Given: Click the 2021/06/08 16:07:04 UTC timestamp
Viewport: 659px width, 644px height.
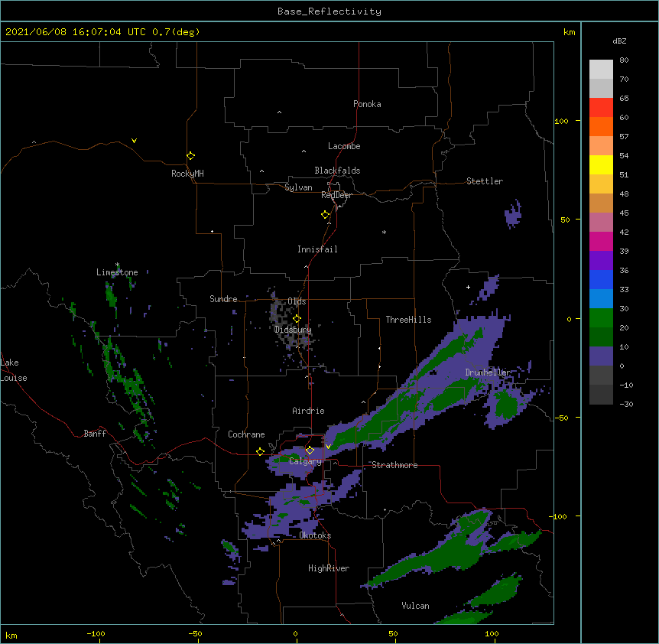Looking at the screenshot, I should point(76,32).
